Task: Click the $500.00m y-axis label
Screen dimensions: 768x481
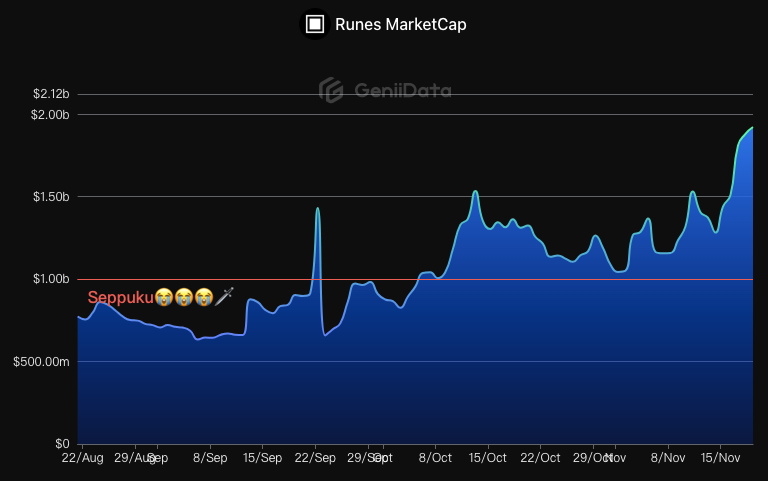Action: point(41,362)
